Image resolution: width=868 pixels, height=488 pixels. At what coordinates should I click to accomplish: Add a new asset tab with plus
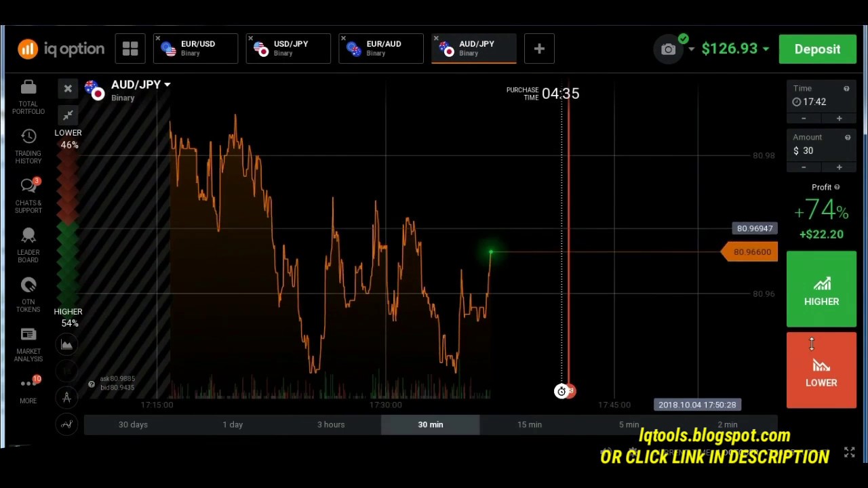pos(539,49)
